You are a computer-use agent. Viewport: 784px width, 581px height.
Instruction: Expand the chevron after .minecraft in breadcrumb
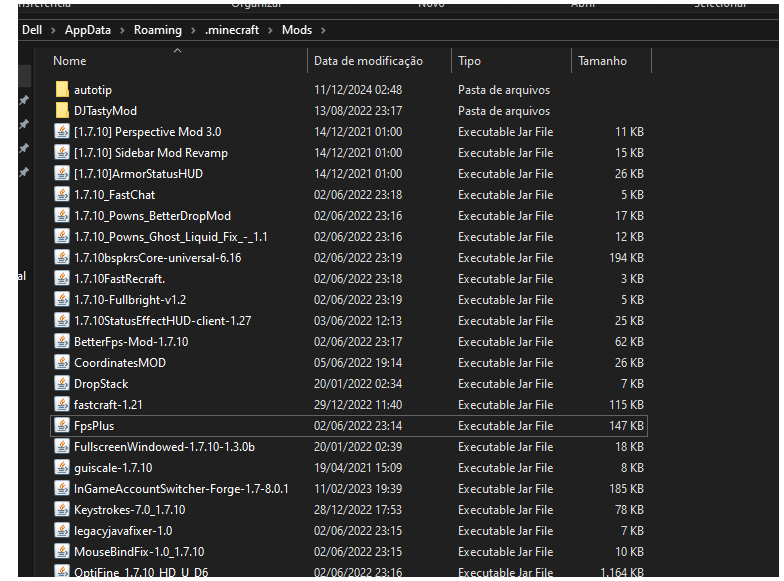click(x=270, y=30)
